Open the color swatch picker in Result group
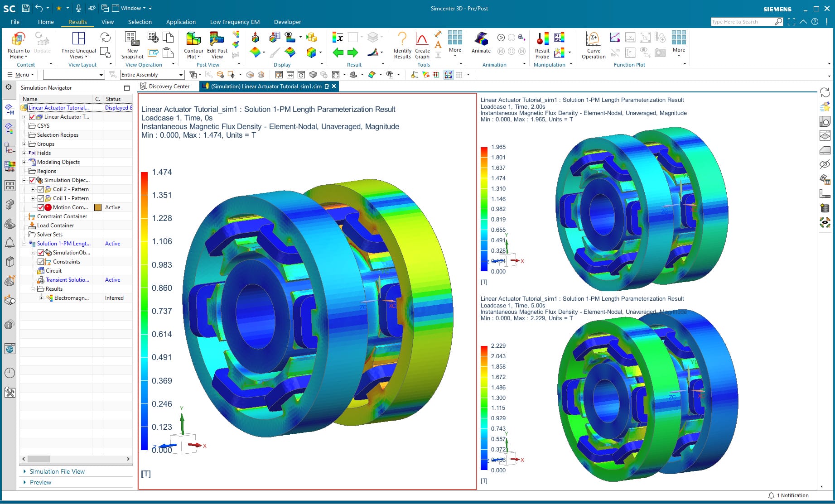Image resolution: width=835 pixels, height=504 pixels. pyautogui.click(x=352, y=37)
